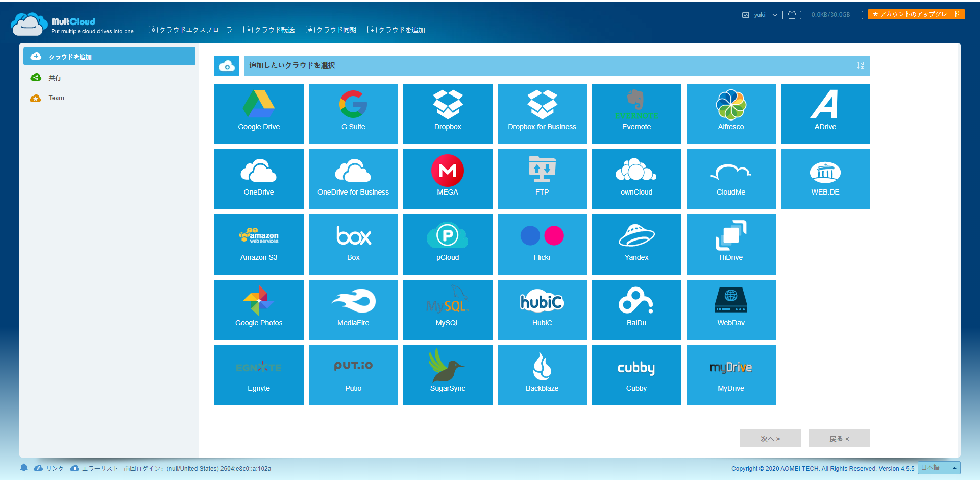Choose the OneDrive for Business tile
Image resolution: width=980 pixels, height=480 pixels.
pyautogui.click(x=353, y=179)
